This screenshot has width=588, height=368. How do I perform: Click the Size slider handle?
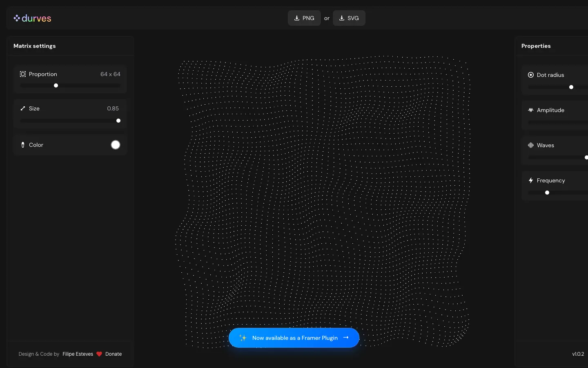pyautogui.click(x=118, y=121)
